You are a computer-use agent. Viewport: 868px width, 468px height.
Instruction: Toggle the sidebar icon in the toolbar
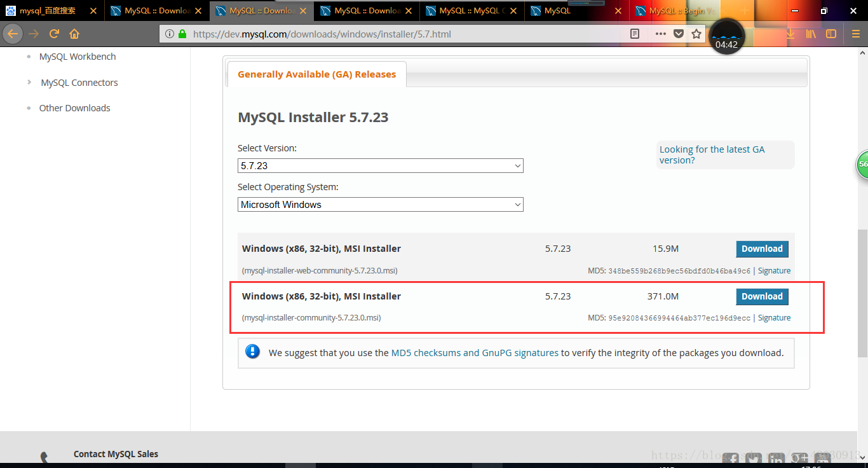[x=831, y=34]
